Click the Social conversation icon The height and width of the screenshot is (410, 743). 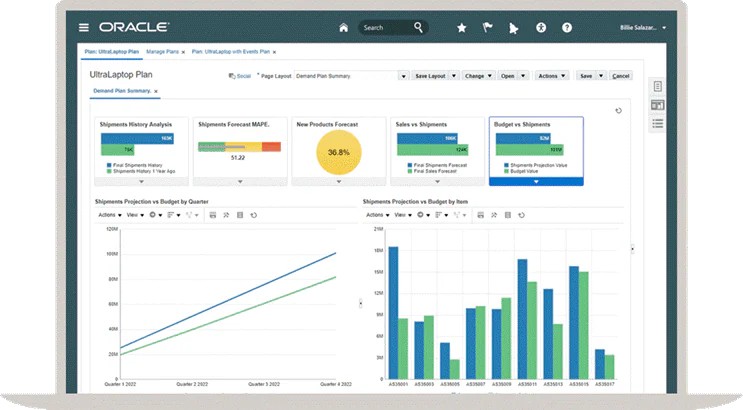(x=232, y=76)
